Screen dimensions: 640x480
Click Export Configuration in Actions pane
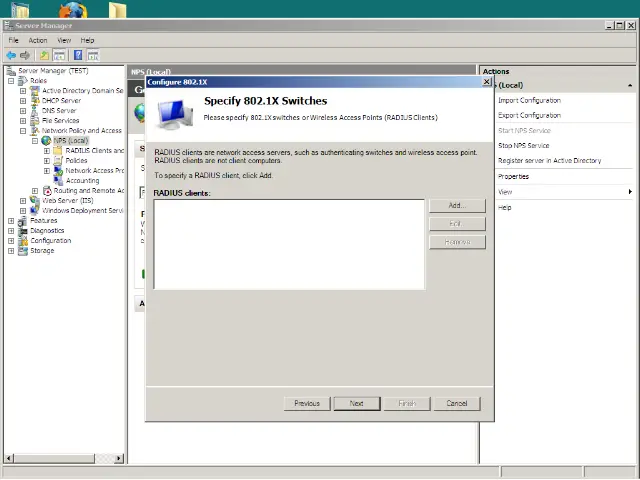529,116
